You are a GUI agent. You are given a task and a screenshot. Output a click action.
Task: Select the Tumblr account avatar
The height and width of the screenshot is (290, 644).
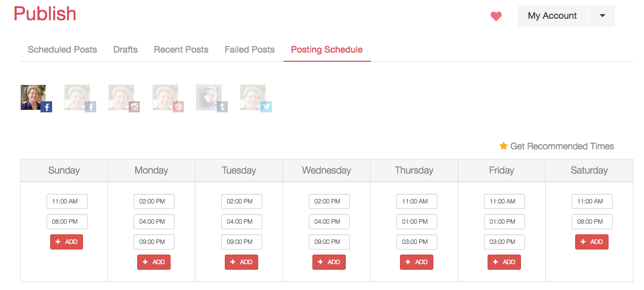pyautogui.click(x=212, y=98)
